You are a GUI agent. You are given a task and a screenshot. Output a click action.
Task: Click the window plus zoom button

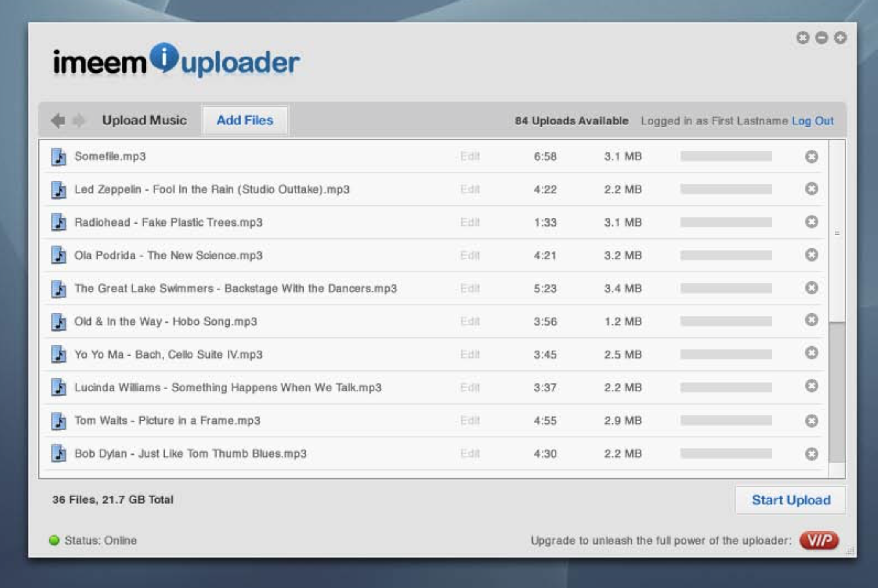coord(840,38)
